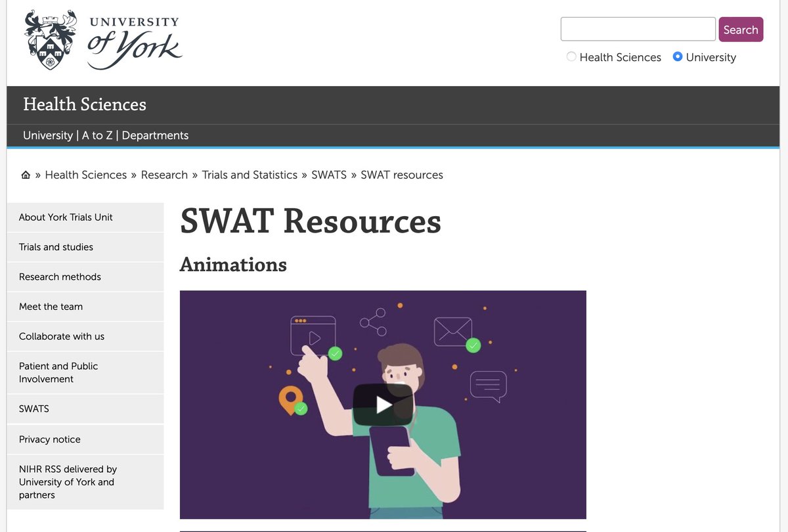This screenshot has height=532, width=788.
Task: Open Collaborate with us sidebar link
Action: tap(60, 336)
